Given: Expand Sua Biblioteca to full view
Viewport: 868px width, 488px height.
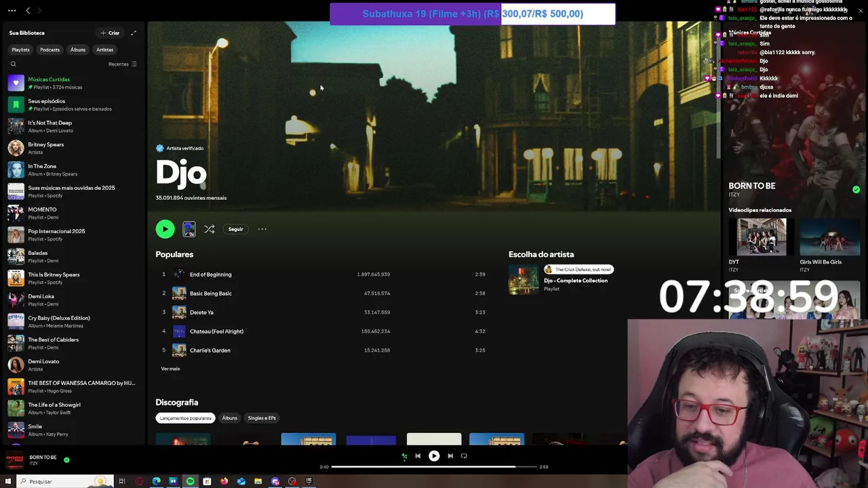Looking at the screenshot, I should pyautogui.click(x=134, y=33).
